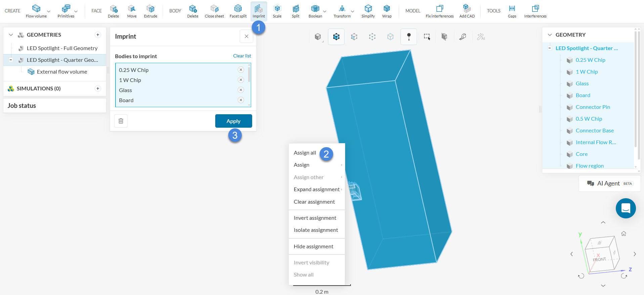
Task: Remove 0.25 W Chip from imprint list
Action: [241, 70]
